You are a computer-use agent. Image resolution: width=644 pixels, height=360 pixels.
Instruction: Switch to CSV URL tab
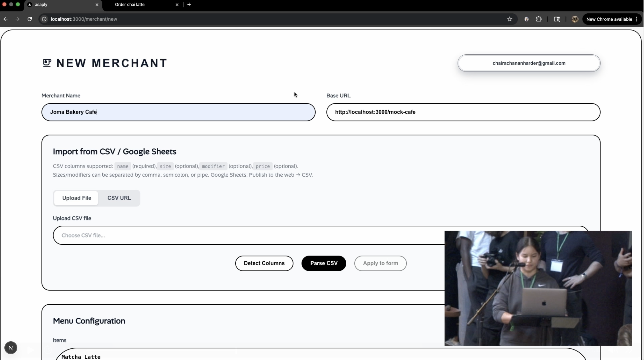pos(119,198)
